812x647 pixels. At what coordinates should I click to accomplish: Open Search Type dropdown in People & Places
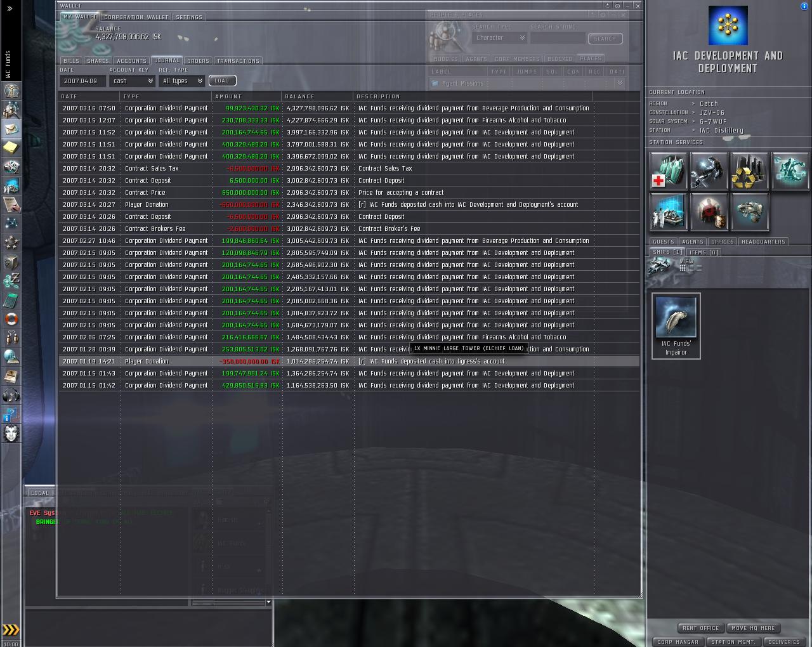click(499, 38)
